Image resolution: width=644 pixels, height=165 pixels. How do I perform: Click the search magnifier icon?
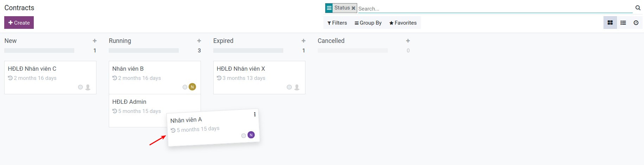coord(638,8)
